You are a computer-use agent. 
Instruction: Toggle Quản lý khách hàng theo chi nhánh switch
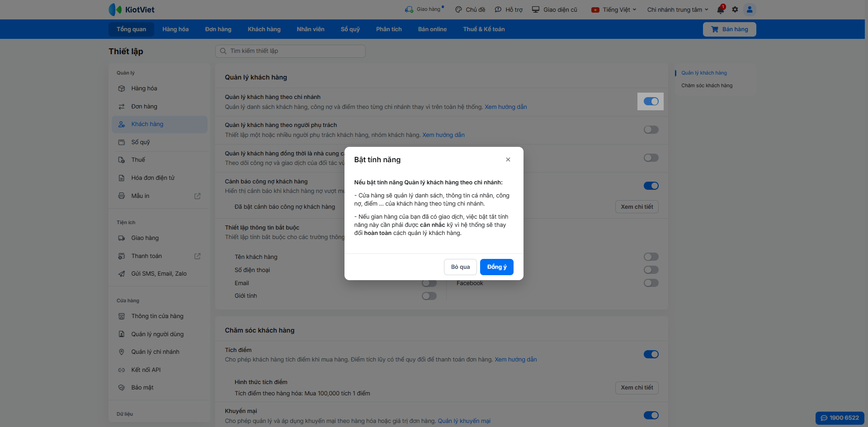click(651, 102)
